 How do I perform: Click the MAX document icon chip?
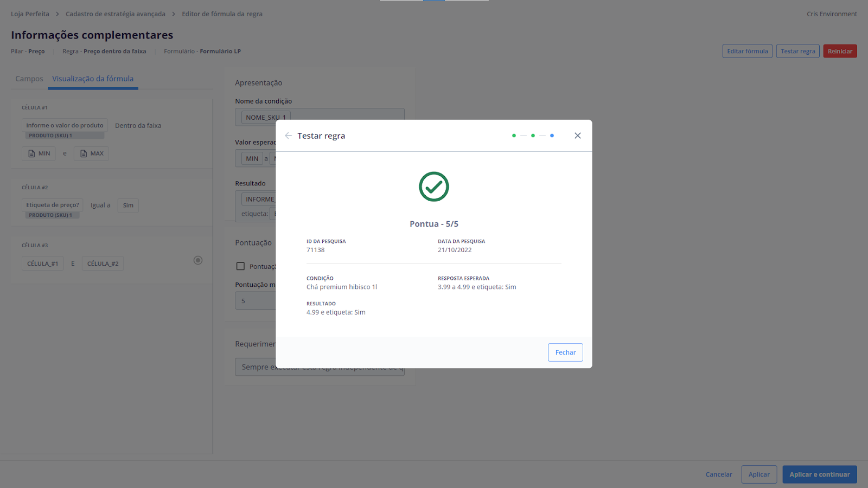click(91, 153)
